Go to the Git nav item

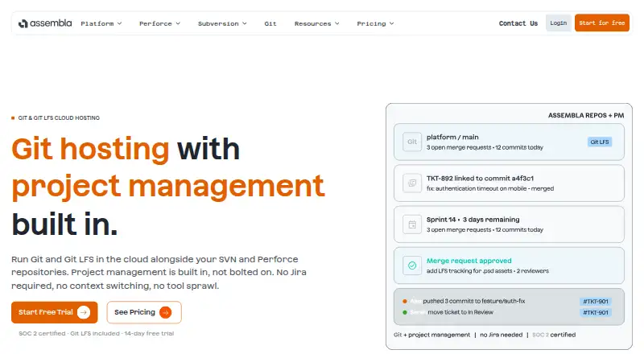270,23
